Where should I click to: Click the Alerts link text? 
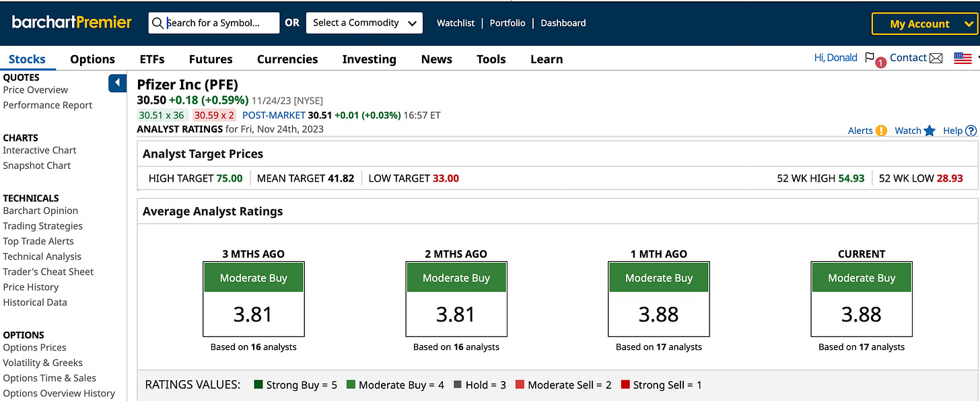[860, 131]
